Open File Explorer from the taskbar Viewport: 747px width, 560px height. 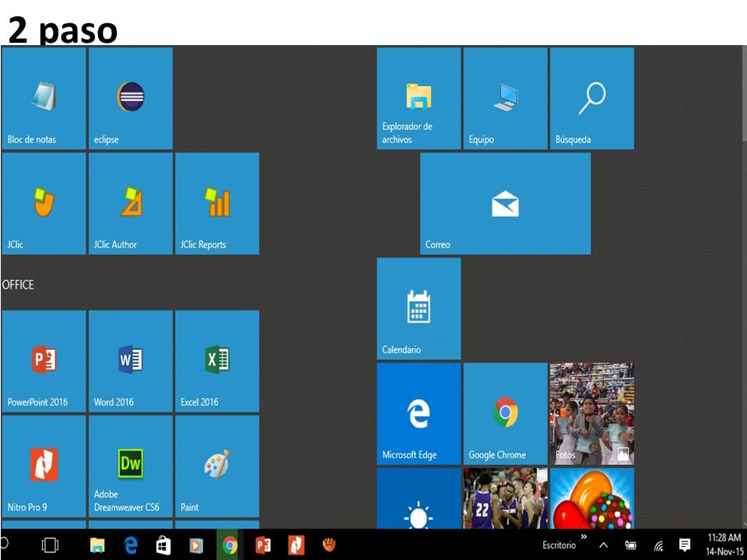pos(97,545)
